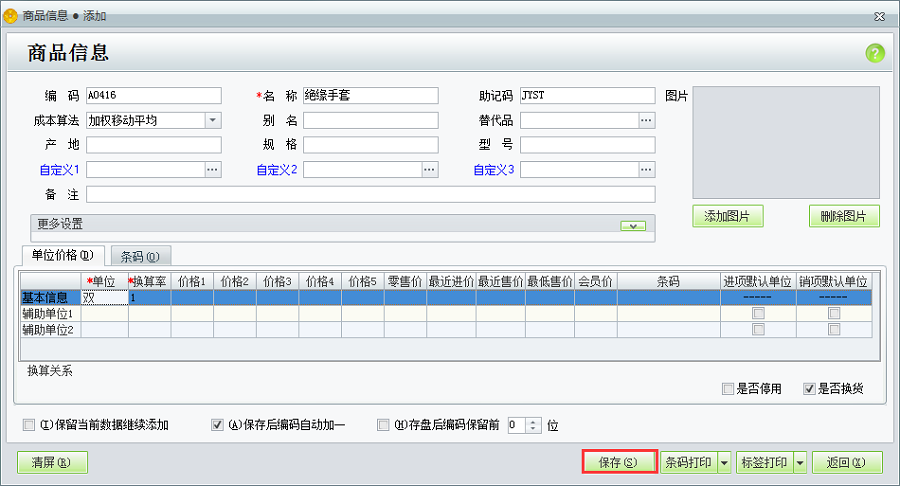The width and height of the screenshot is (900, 486).
Task: Open browse button for 替代品 field
Action: click(646, 120)
